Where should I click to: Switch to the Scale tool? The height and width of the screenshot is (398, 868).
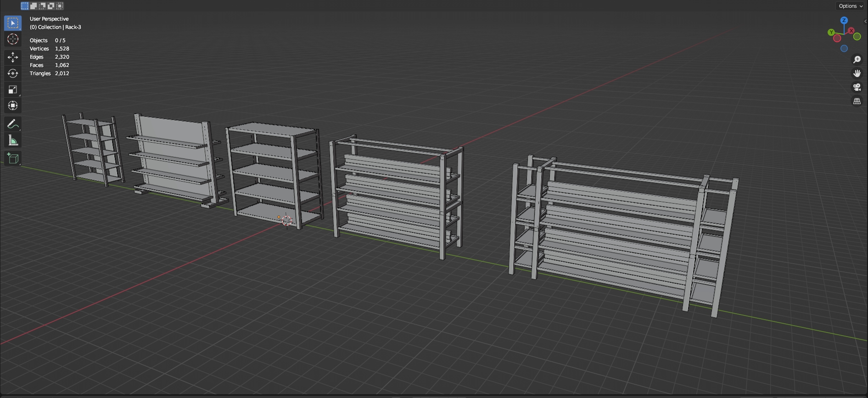click(13, 89)
